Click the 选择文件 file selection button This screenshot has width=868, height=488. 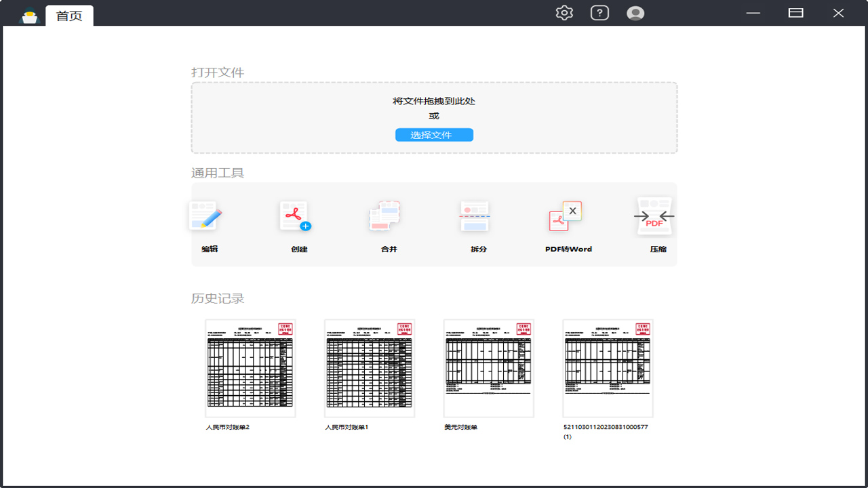(x=433, y=135)
